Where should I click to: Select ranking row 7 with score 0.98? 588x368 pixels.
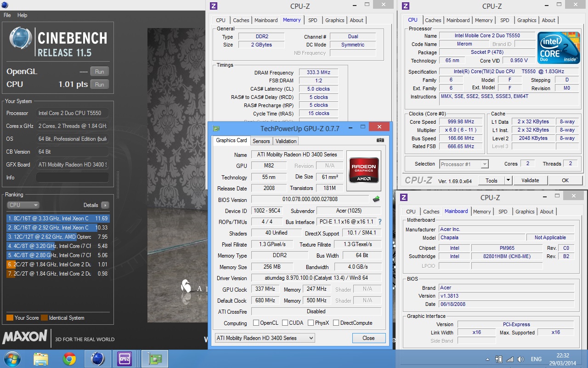58,274
